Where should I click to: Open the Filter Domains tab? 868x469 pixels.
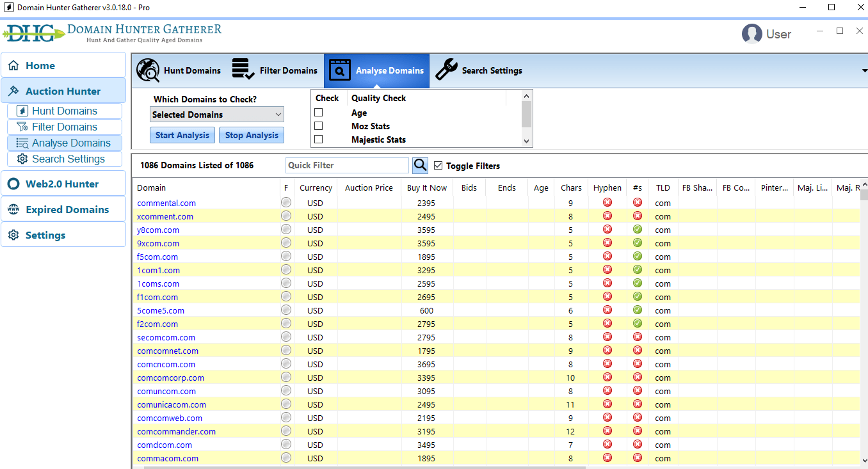[275, 70]
